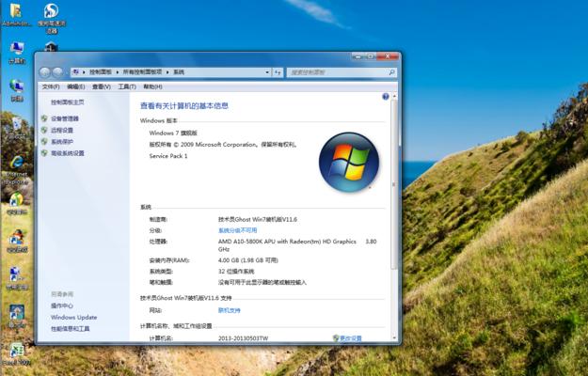The height and width of the screenshot is (376, 588).
Task: Click the scrollbar up arrow
Action: point(394,97)
